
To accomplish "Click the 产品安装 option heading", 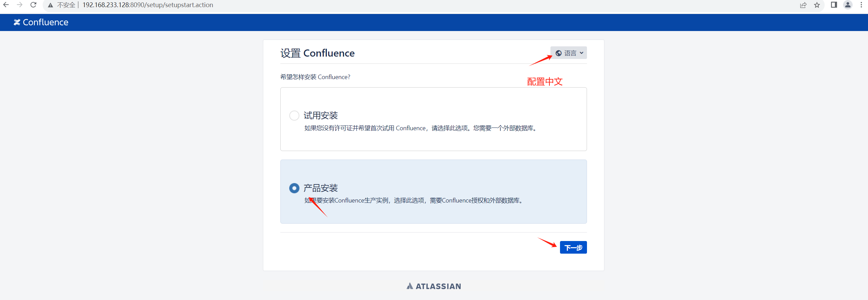I will tap(321, 188).
